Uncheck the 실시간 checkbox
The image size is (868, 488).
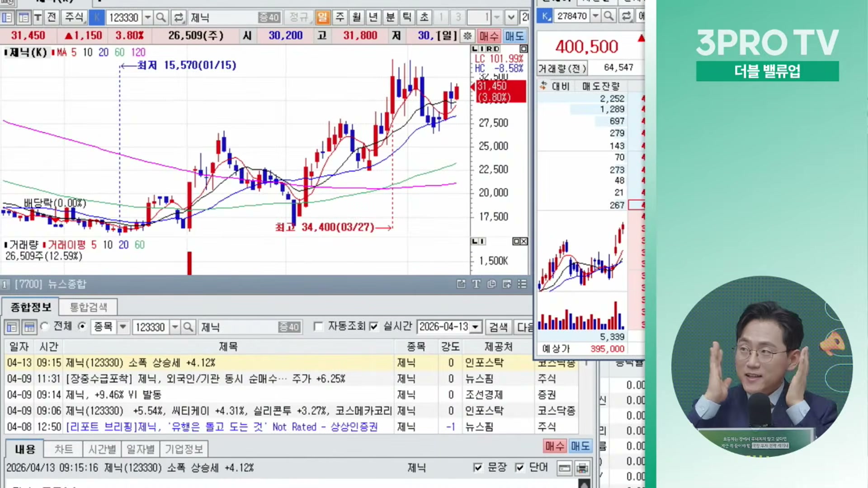pos(374,326)
